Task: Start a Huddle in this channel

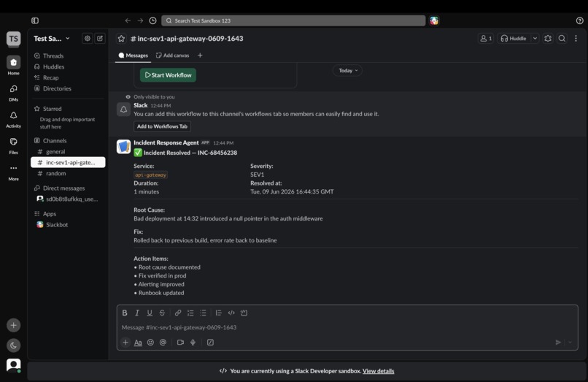Action: pos(514,38)
